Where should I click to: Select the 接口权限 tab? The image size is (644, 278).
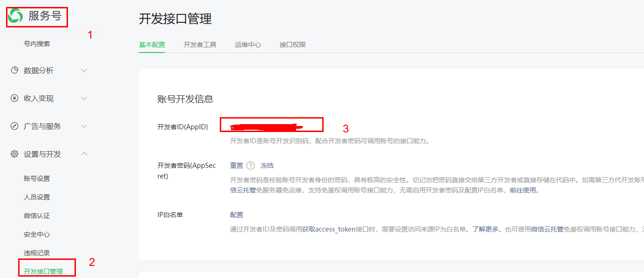[x=292, y=45]
